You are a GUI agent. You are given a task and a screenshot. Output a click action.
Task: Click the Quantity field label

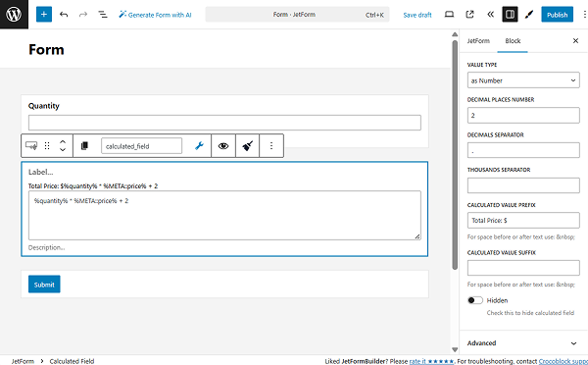tap(44, 106)
